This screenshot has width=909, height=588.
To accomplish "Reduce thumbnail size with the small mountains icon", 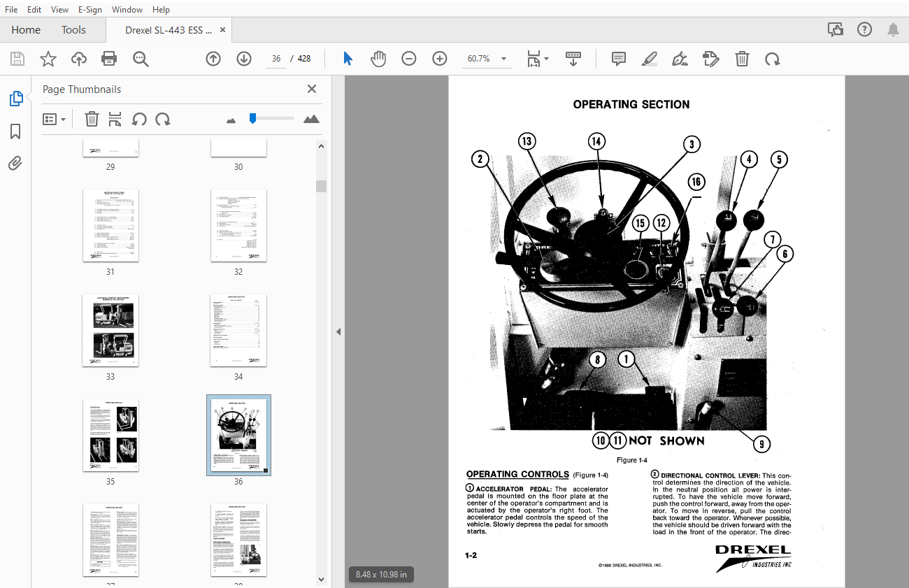I will (231, 120).
